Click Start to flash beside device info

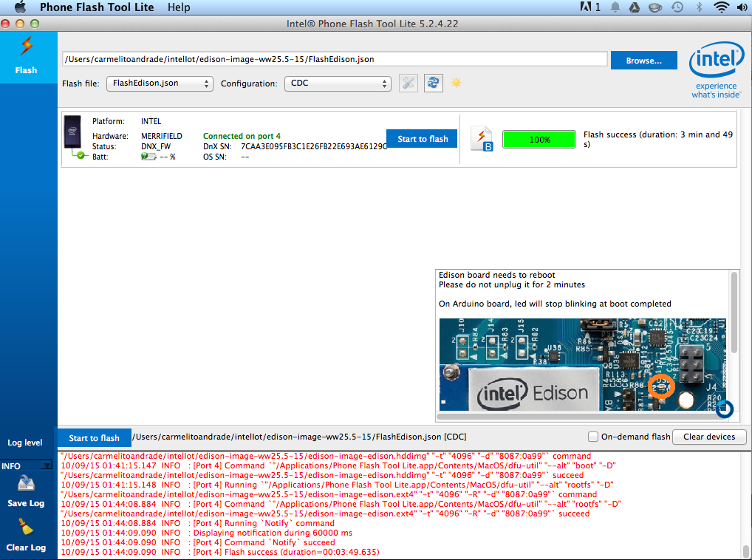point(422,139)
